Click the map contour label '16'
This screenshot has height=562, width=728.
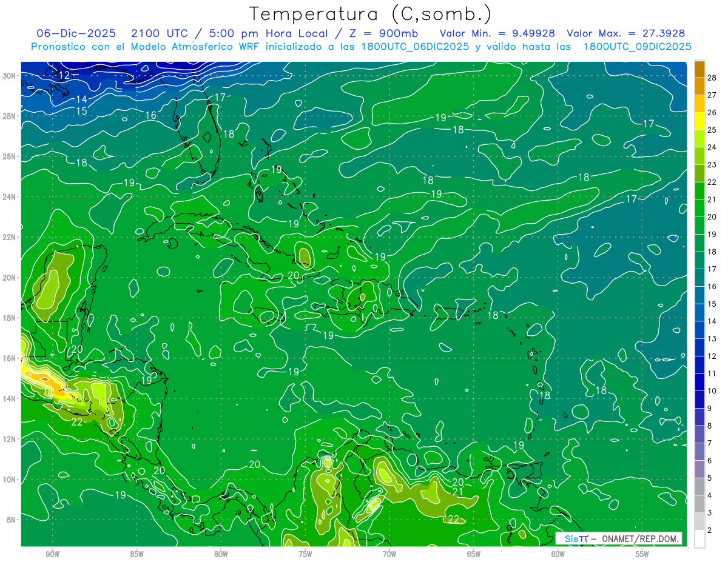151,115
